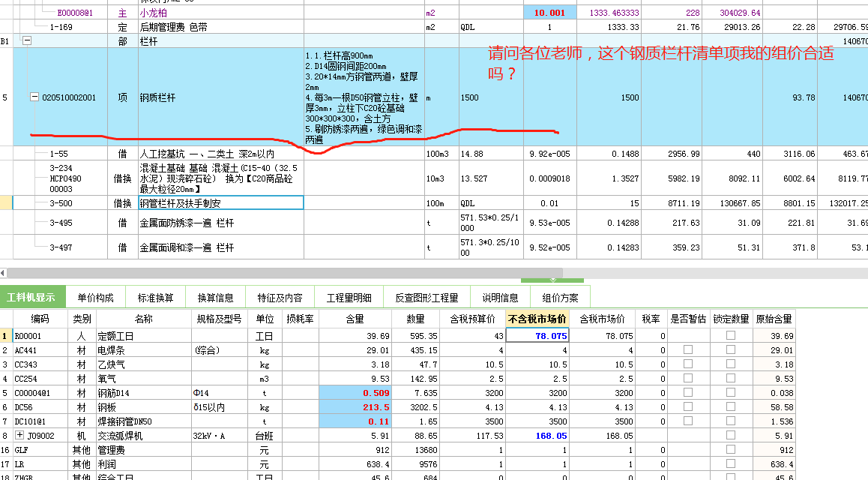Tick 锁定数量 for 焊接钢管DN50 row

click(731, 421)
